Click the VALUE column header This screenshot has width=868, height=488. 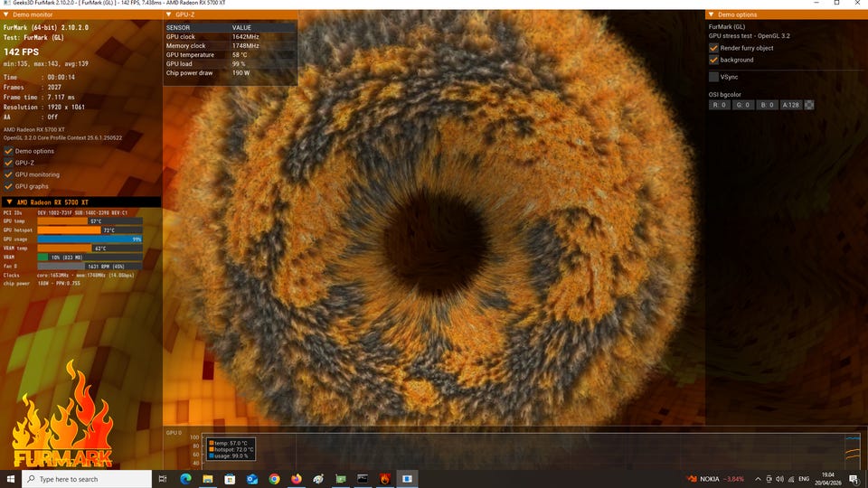(241, 28)
